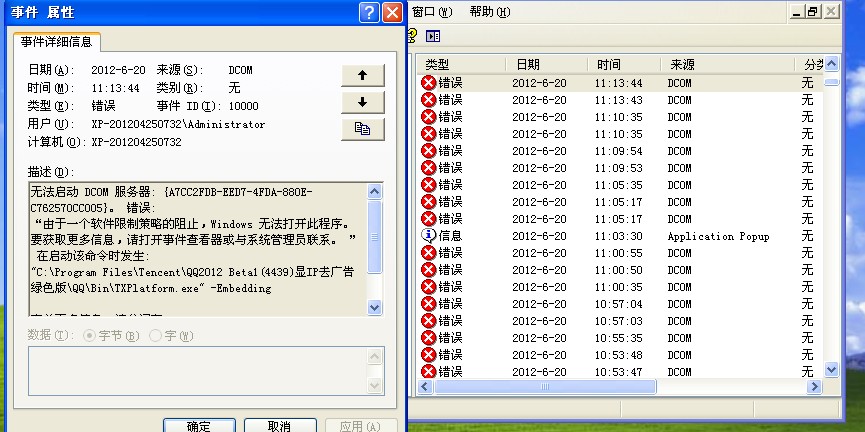Viewport: 865px width, 432px height.
Task: Click description box scroll down arrow
Action: (x=375, y=307)
